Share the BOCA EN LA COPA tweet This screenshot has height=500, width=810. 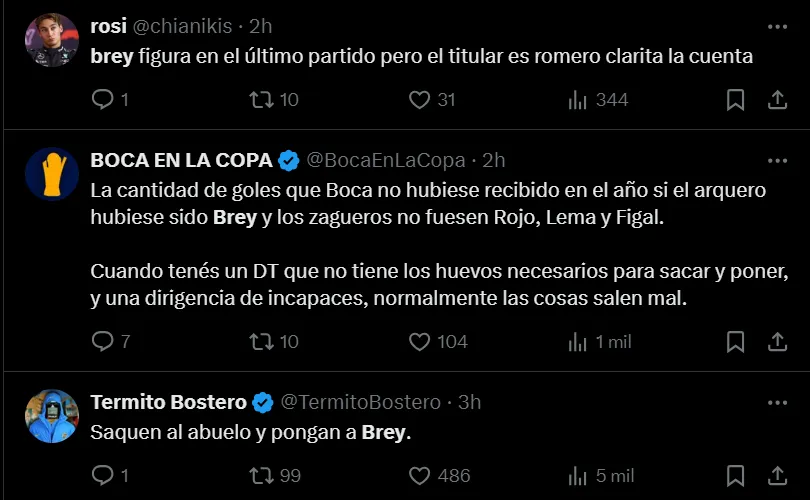pos(777,341)
